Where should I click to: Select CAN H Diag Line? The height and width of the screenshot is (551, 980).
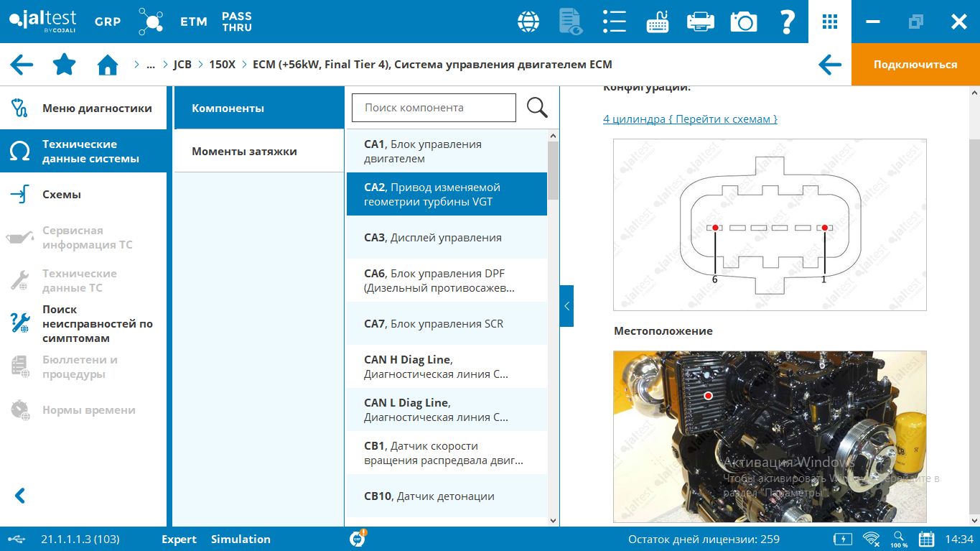[x=447, y=366]
